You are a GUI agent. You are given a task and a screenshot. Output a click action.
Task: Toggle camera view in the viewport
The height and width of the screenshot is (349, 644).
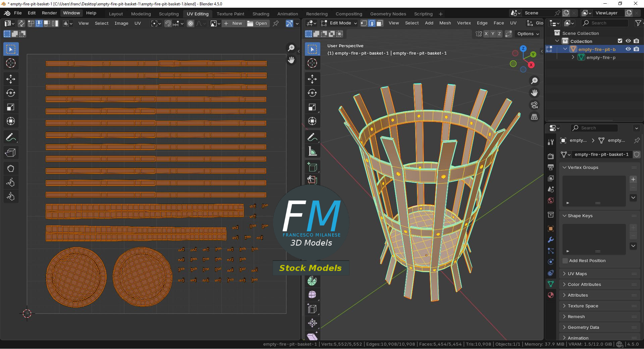click(x=534, y=105)
